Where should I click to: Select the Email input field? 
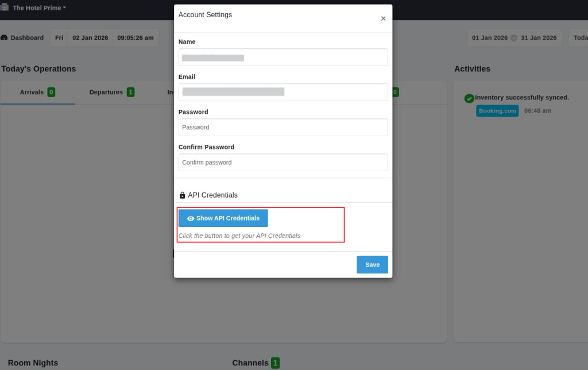(283, 92)
